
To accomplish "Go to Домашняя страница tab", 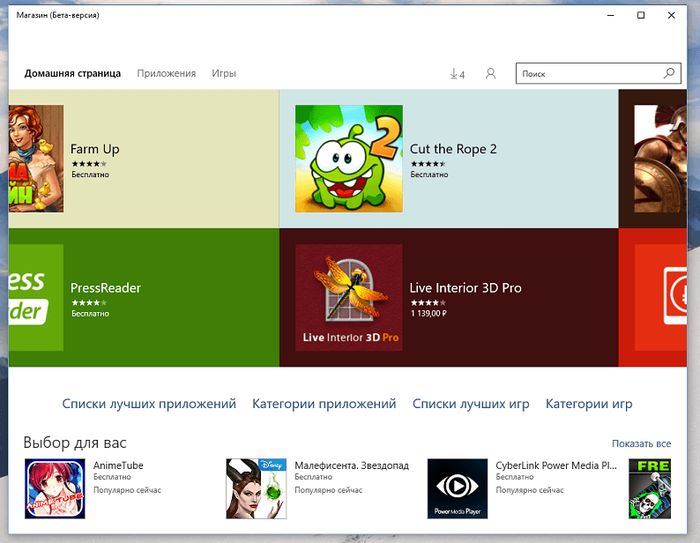I will coord(73,74).
